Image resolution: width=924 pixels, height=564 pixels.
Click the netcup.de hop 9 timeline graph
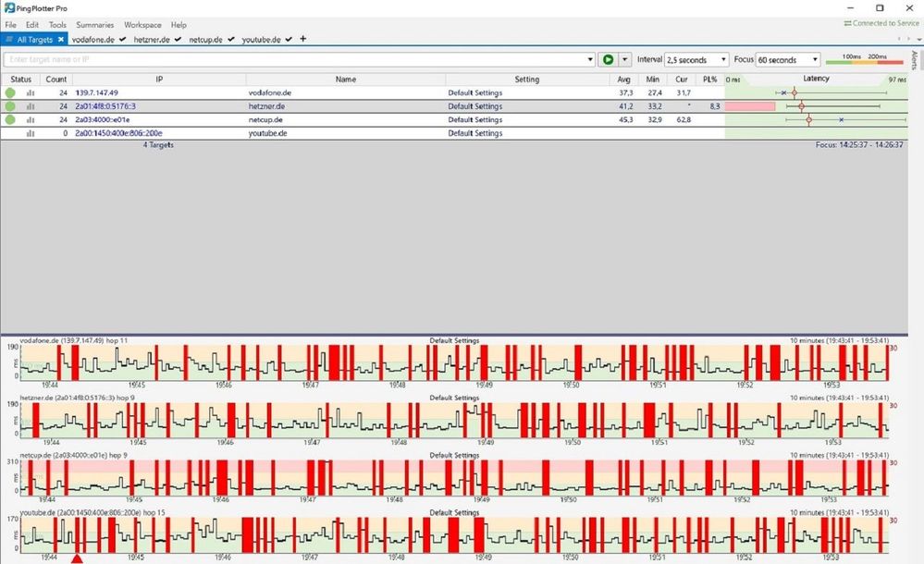[x=454, y=477]
